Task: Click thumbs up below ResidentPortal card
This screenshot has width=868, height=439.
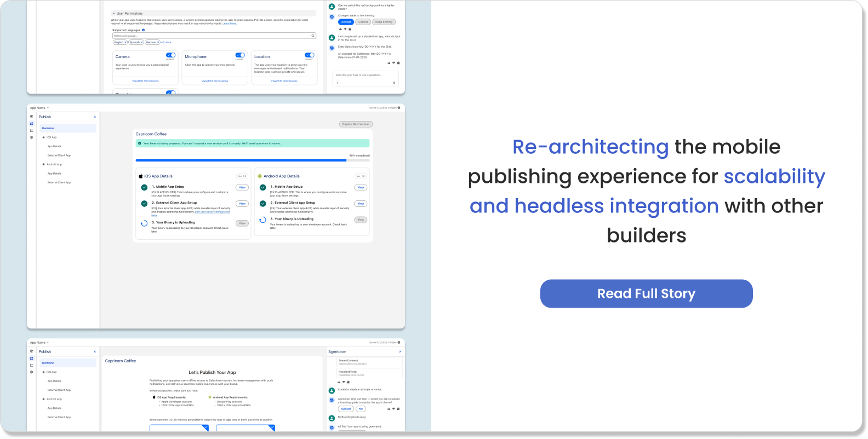Action: [339, 382]
